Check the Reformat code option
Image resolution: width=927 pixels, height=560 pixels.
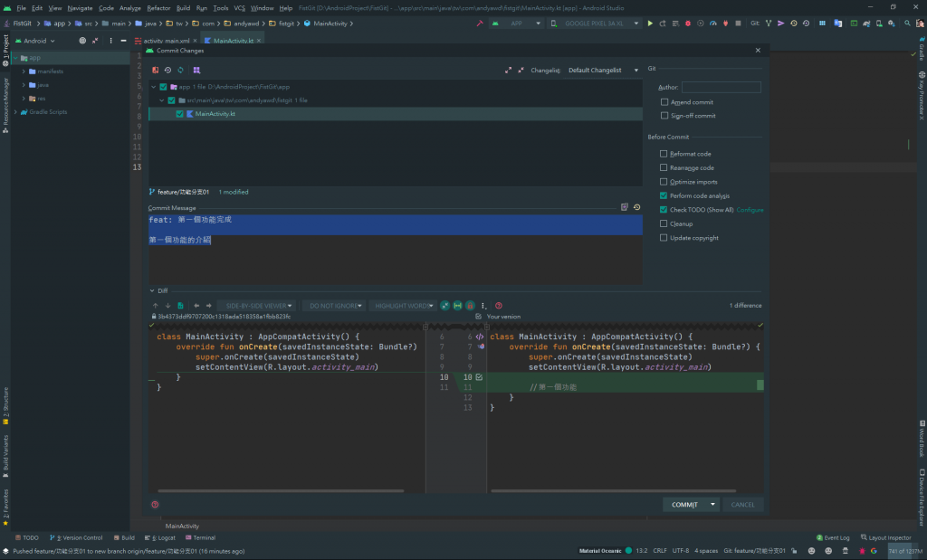pos(664,154)
